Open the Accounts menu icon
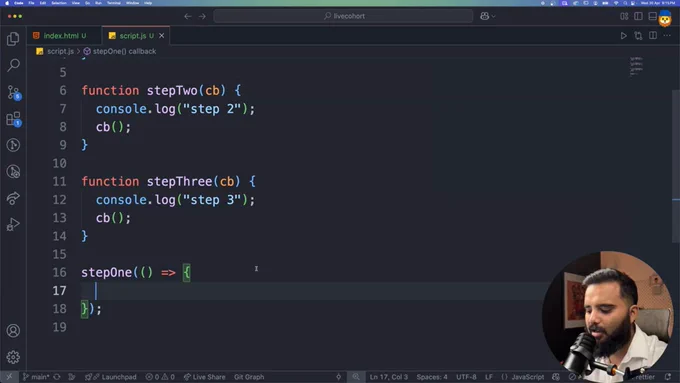 point(13,331)
